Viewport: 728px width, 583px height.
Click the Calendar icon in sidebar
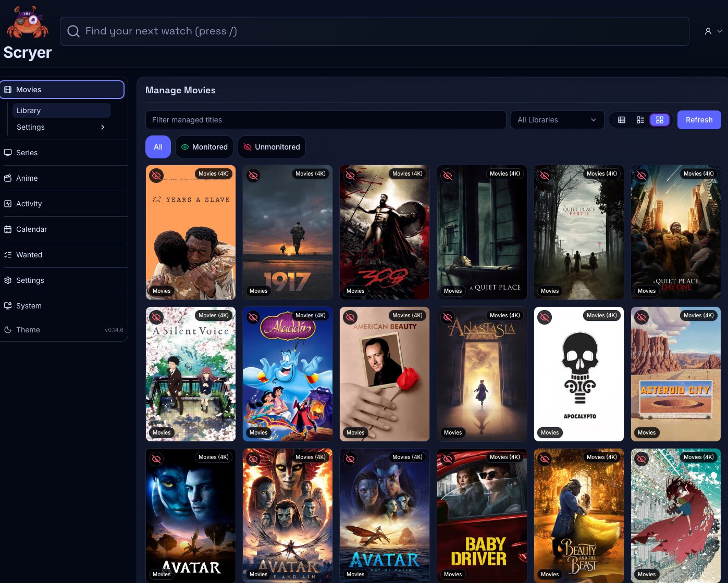click(8, 229)
